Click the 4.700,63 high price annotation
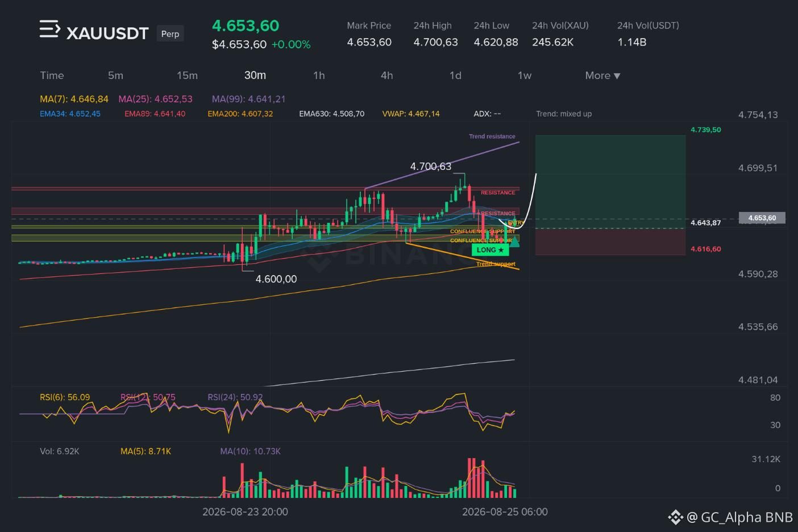Screen dimensions: 798x532 [x=431, y=167]
